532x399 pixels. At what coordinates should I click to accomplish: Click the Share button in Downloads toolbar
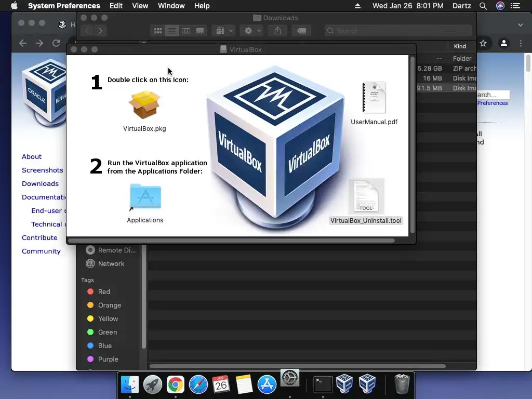[277, 31]
